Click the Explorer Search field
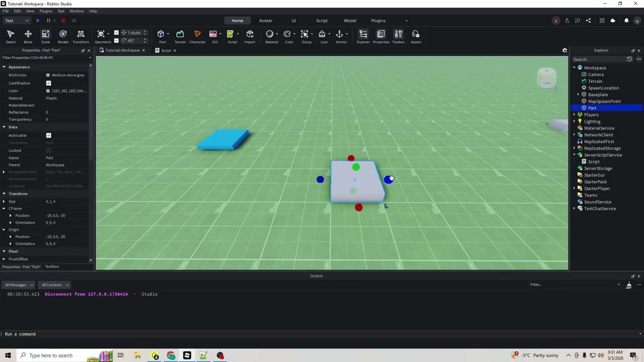This screenshot has height=362, width=644. 599,59
